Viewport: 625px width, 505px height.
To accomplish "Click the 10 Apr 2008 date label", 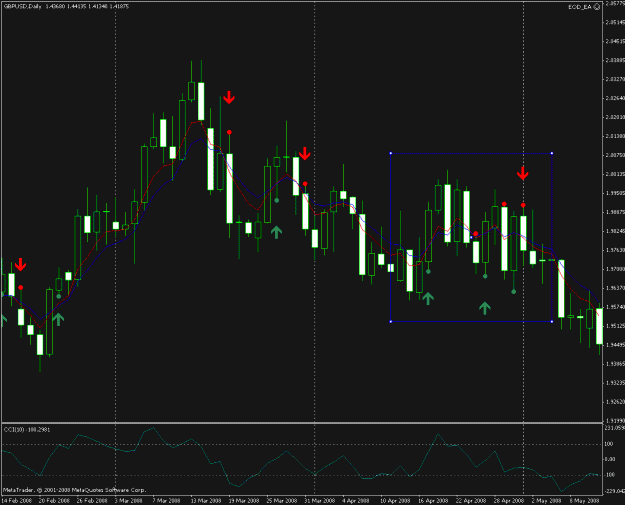I will click(x=395, y=500).
